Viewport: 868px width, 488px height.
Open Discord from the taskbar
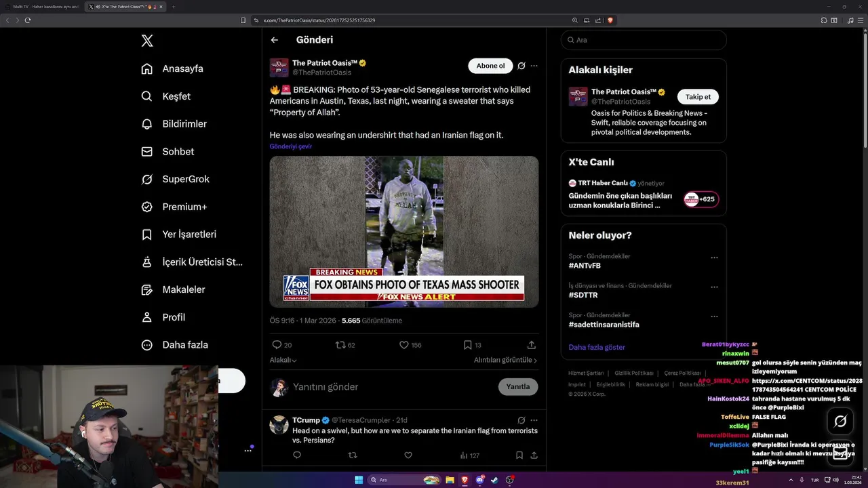479,480
